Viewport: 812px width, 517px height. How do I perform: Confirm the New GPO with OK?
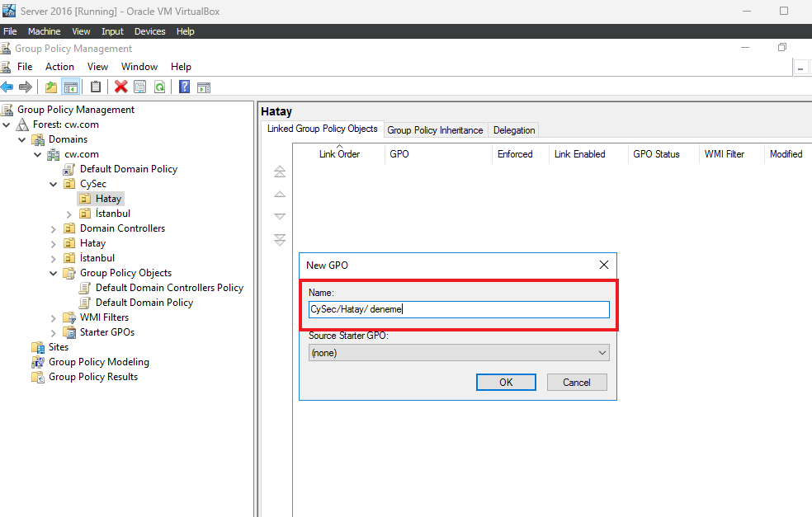click(506, 383)
